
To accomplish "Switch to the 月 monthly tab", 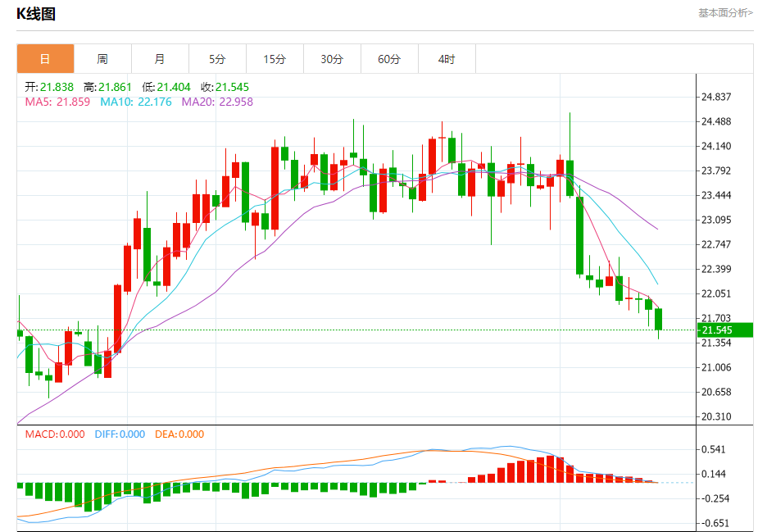I will [160, 59].
